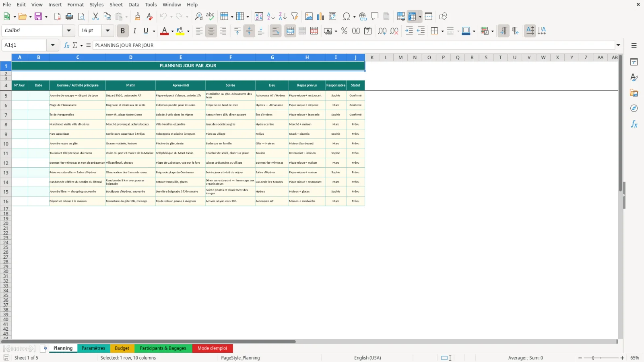Apply yellow background color swatch
The image size is (644, 362).
point(180,31)
